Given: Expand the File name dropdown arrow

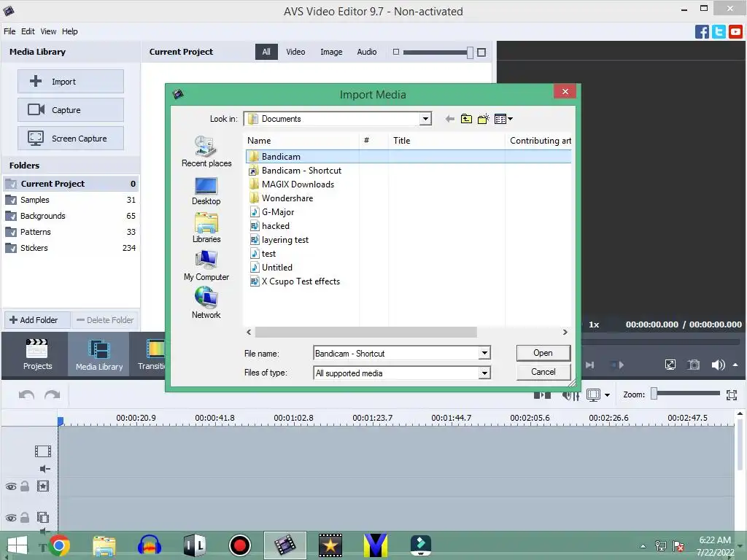Looking at the screenshot, I should (x=484, y=353).
